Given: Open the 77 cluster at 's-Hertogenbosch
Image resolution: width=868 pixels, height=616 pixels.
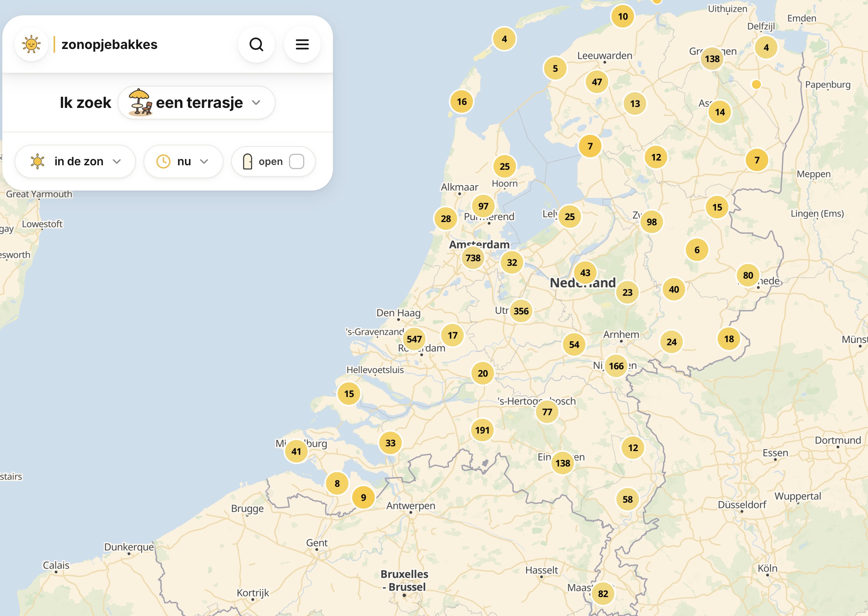Looking at the screenshot, I should coord(547,412).
